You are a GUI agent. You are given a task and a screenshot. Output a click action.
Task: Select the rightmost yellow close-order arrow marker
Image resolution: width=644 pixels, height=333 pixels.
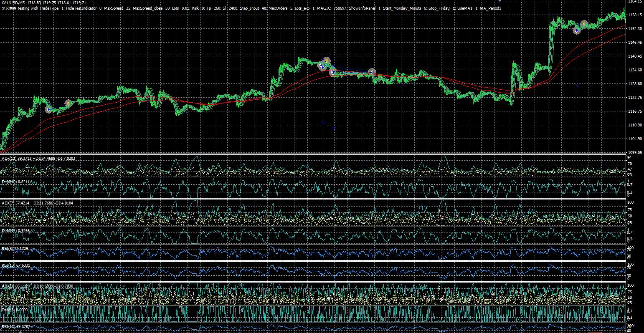584,24
